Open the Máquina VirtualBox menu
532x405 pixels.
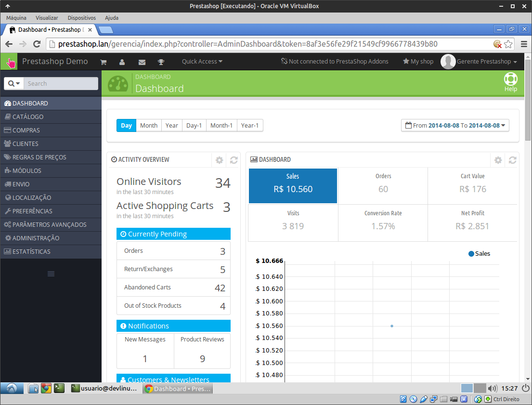click(x=16, y=18)
